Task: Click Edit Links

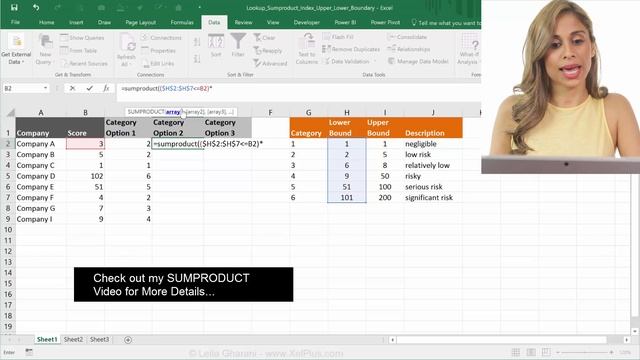Action: point(158,64)
